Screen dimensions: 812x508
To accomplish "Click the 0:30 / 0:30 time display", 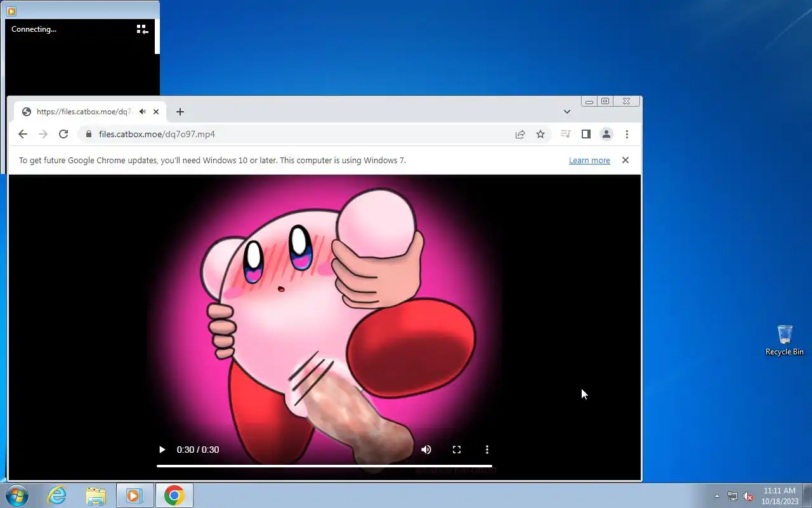I will (x=198, y=450).
